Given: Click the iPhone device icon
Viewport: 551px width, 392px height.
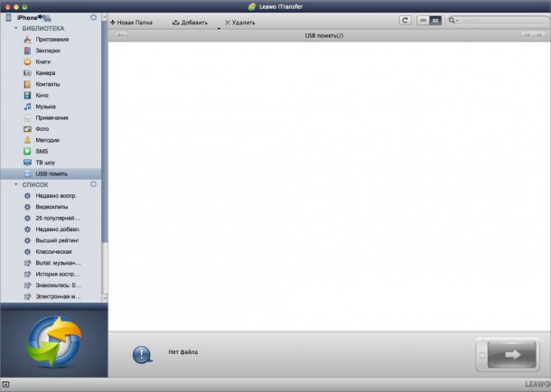Looking at the screenshot, I should 8,17.
